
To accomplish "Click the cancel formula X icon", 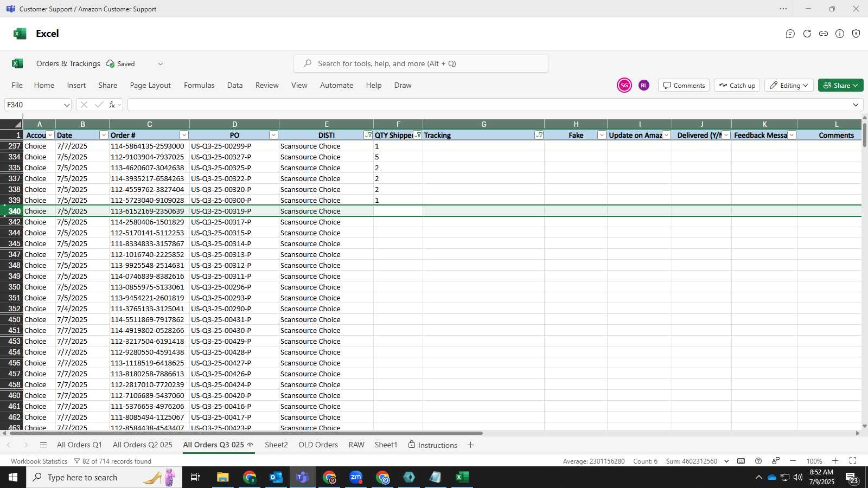I will tap(84, 105).
